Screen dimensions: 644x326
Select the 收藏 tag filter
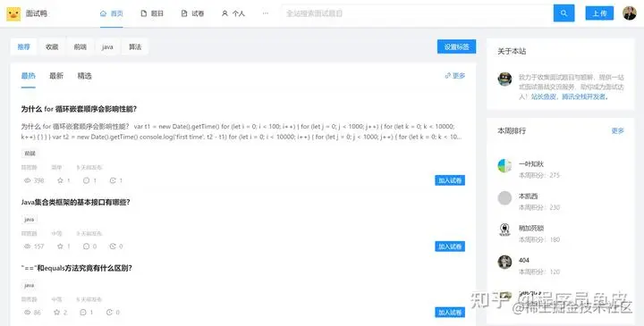52,46
